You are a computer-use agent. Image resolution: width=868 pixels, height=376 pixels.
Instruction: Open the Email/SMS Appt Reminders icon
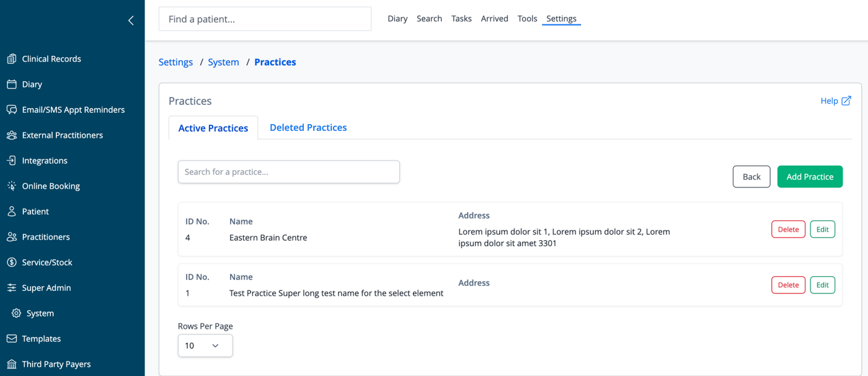12,110
